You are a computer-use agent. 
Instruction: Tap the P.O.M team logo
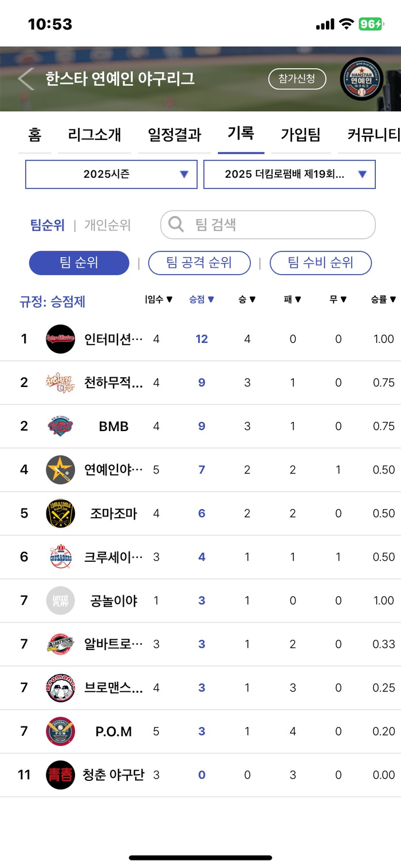[x=60, y=732]
